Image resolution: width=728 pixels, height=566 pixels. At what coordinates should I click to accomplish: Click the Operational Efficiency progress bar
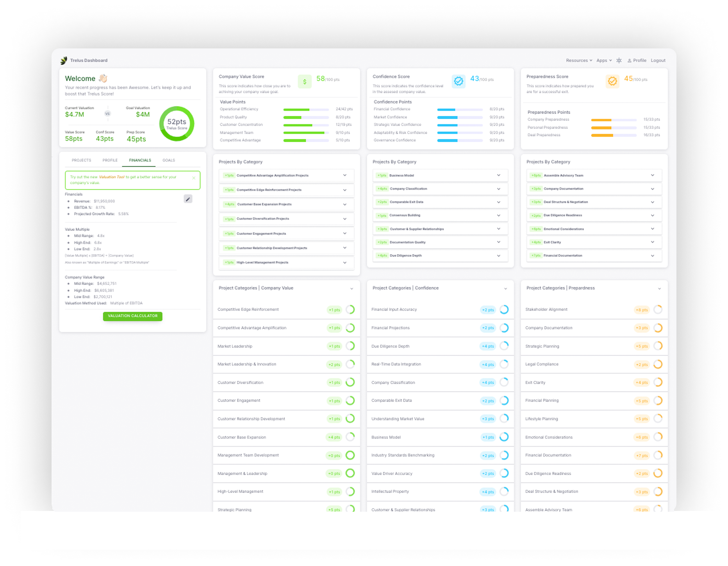tap(306, 110)
